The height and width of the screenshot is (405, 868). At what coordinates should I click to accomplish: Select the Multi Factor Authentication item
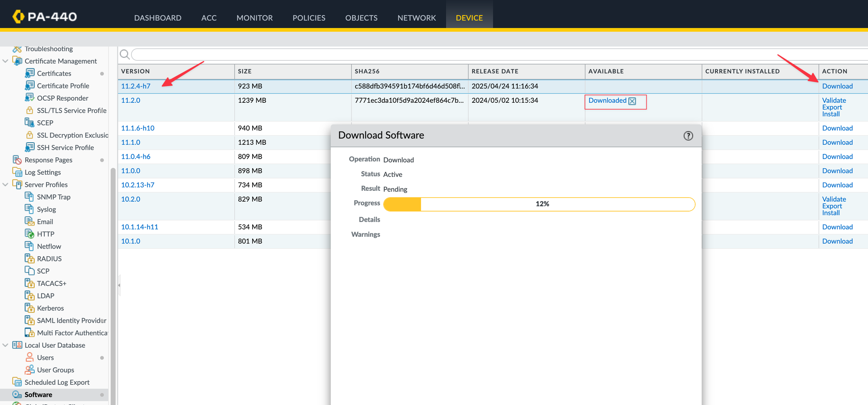pyautogui.click(x=72, y=333)
